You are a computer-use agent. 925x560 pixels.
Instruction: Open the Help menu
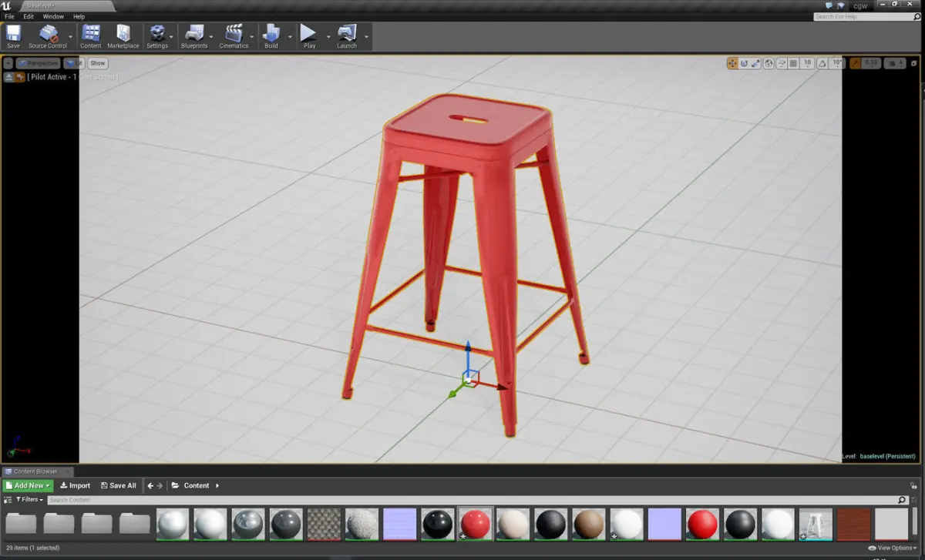[79, 16]
